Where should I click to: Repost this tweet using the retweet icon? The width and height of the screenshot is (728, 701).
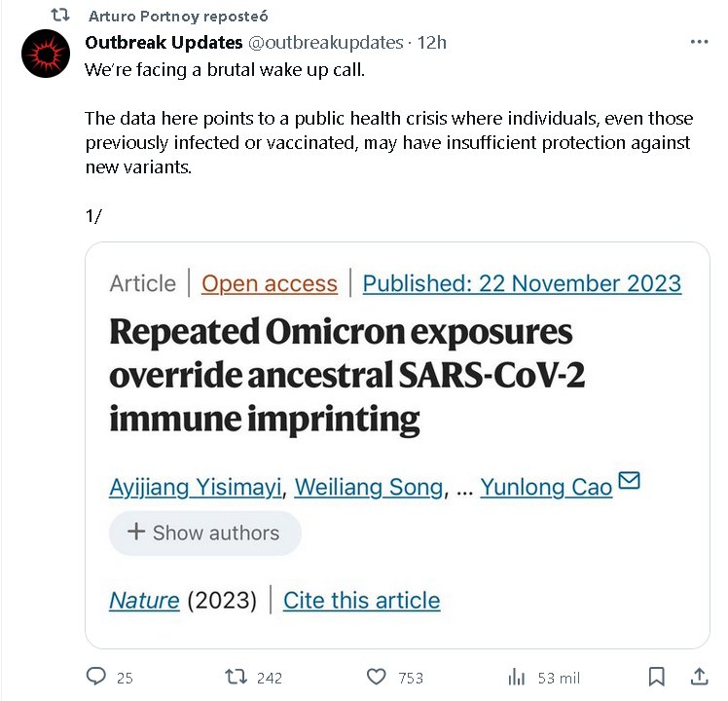pyautogui.click(x=237, y=677)
